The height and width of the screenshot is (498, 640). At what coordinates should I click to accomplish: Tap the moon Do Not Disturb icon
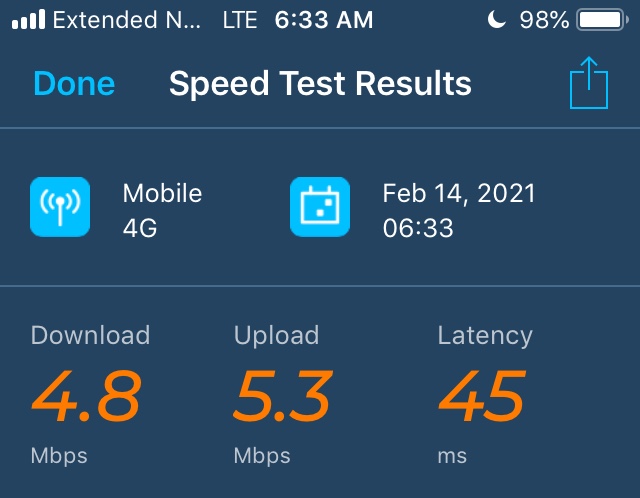tap(497, 20)
